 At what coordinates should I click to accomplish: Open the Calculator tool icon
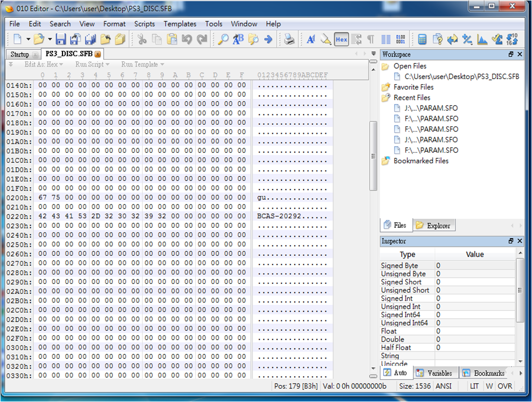tap(422, 40)
